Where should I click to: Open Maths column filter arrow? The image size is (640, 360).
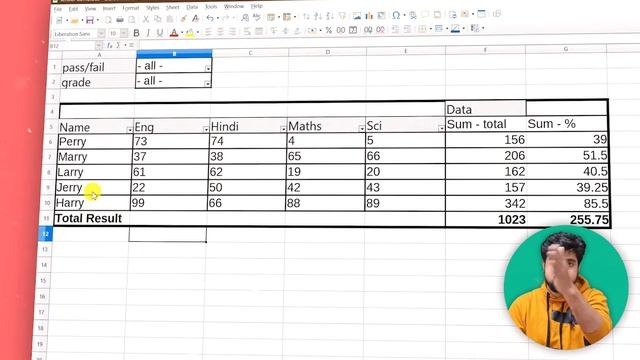[x=361, y=129]
